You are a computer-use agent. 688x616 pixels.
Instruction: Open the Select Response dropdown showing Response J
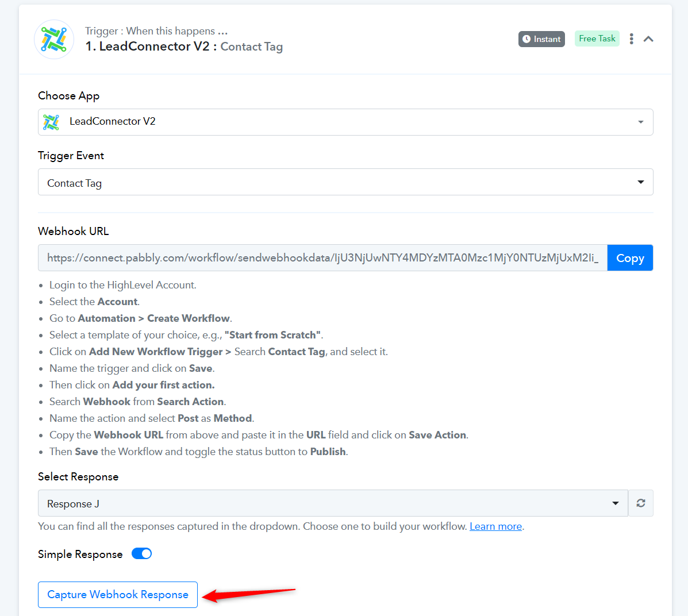coord(333,503)
